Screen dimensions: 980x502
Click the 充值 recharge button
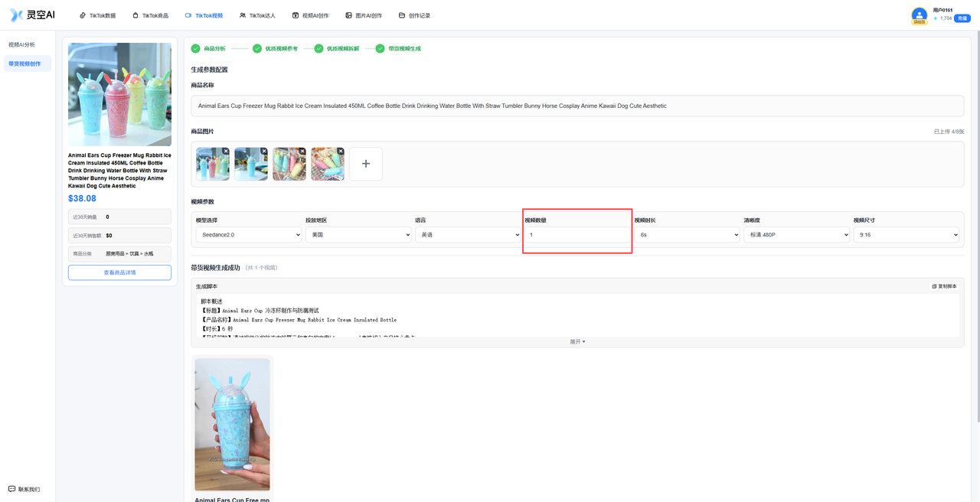pos(963,18)
